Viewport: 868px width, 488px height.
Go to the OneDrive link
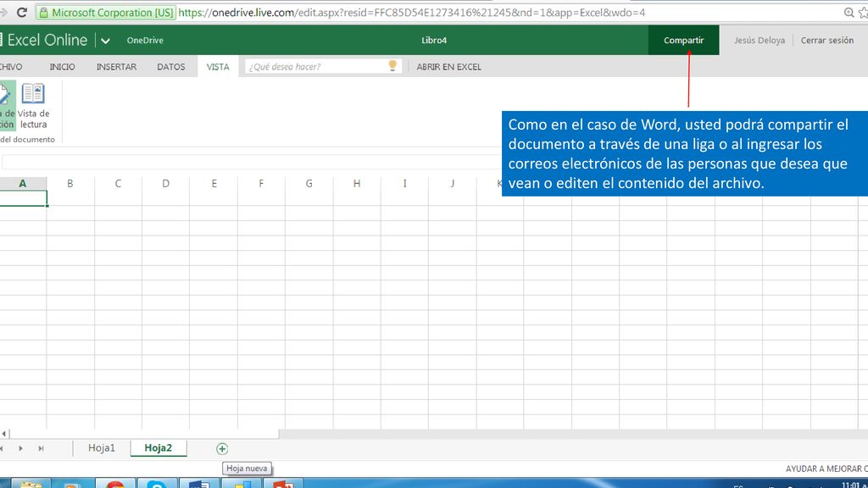point(145,41)
